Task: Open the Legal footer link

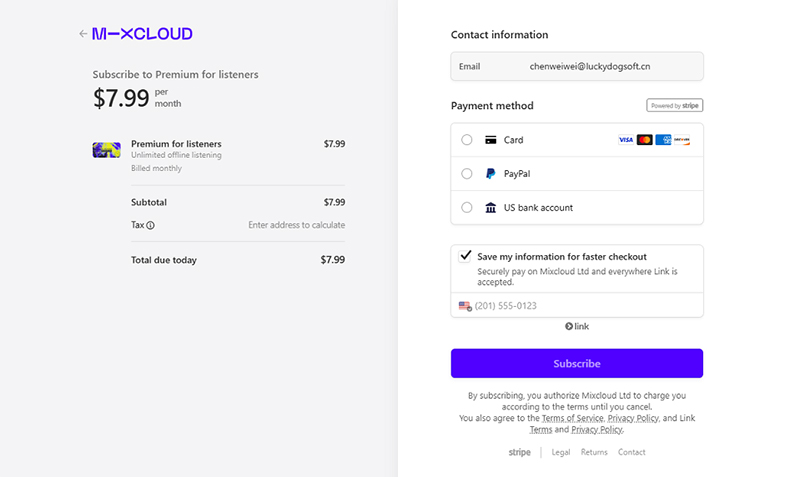Action: pyautogui.click(x=561, y=452)
